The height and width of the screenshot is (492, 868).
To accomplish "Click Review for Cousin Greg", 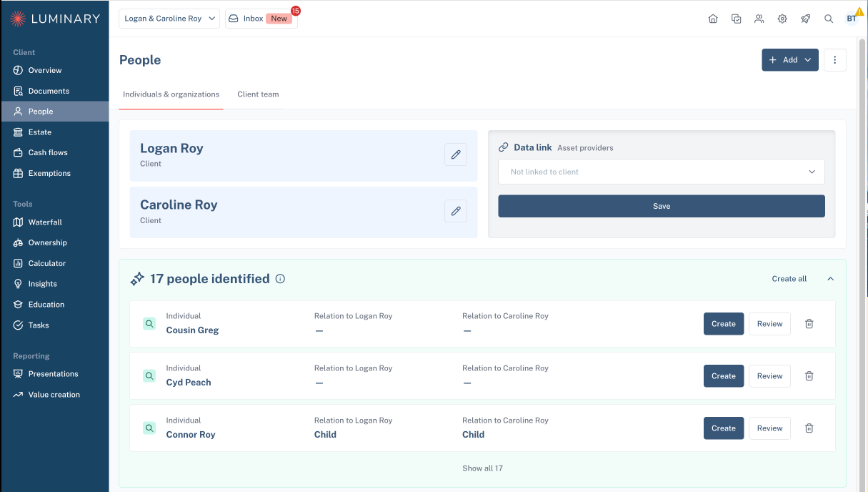I will (x=769, y=324).
